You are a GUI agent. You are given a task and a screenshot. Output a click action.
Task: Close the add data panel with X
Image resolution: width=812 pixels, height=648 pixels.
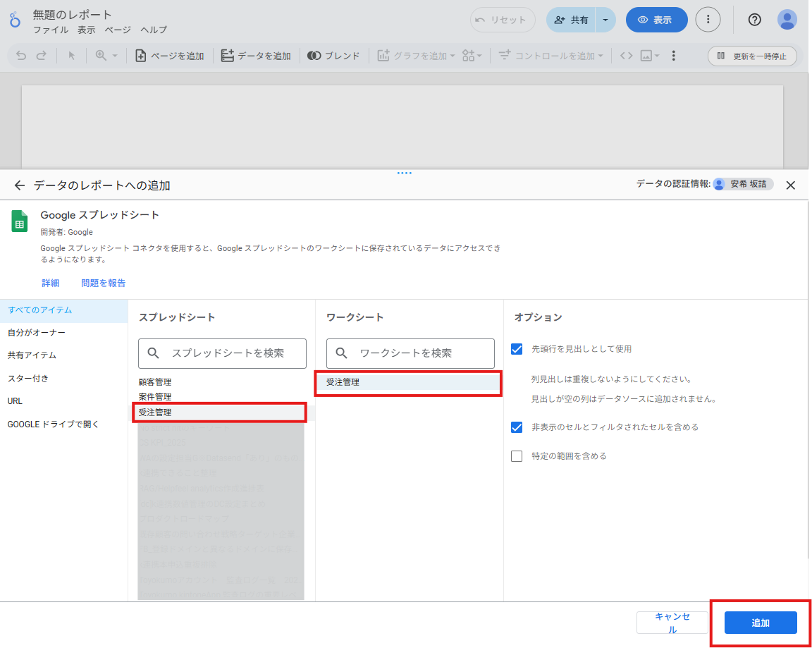790,185
